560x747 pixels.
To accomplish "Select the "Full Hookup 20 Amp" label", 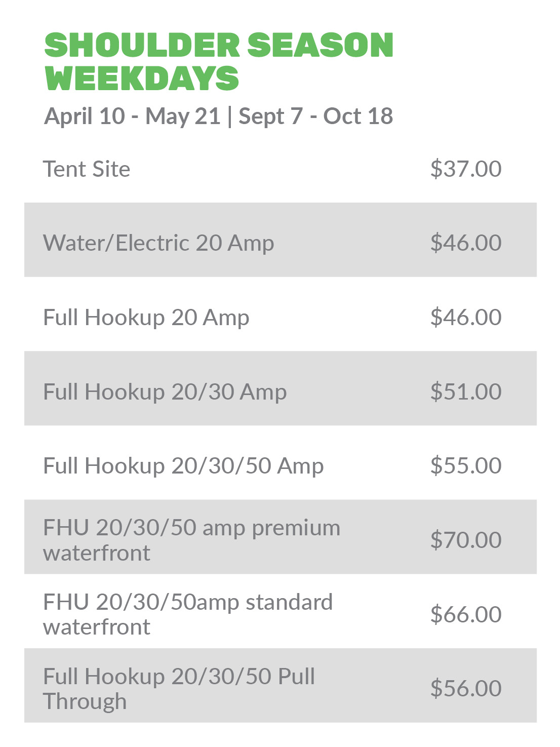I will point(146,318).
